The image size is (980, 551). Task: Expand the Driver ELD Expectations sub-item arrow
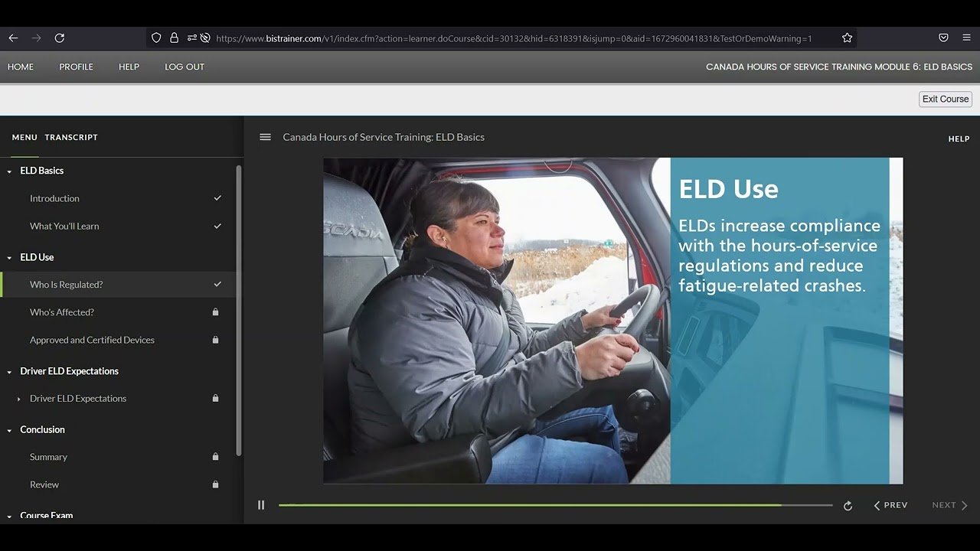tap(19, 399)
